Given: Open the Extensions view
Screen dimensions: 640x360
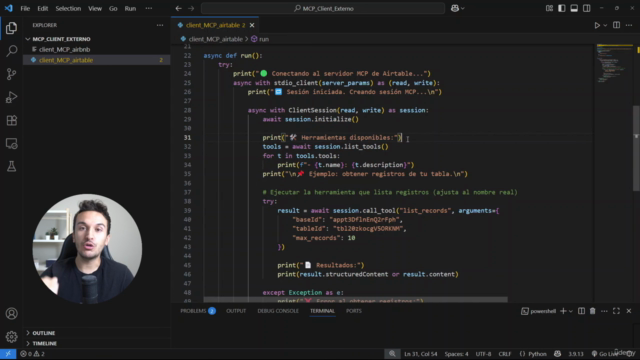Looking at the screenshot, I should click(11, 120).
